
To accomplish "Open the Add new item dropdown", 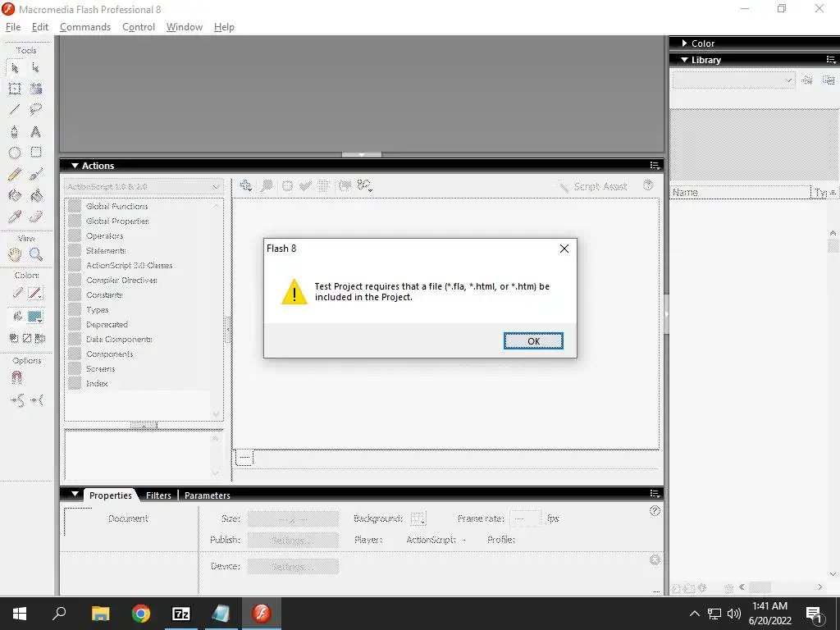I will 246,186.
